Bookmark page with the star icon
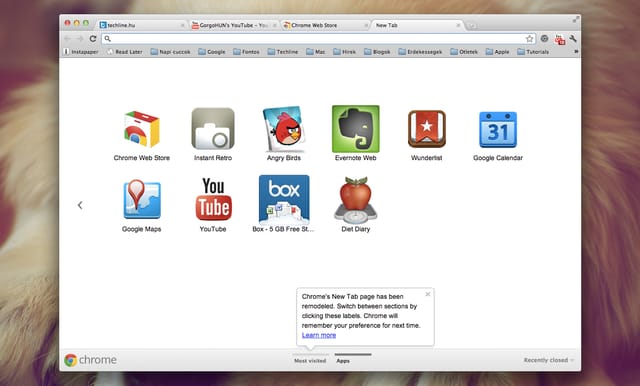This screenshot has height=386, width=640. 529,39
